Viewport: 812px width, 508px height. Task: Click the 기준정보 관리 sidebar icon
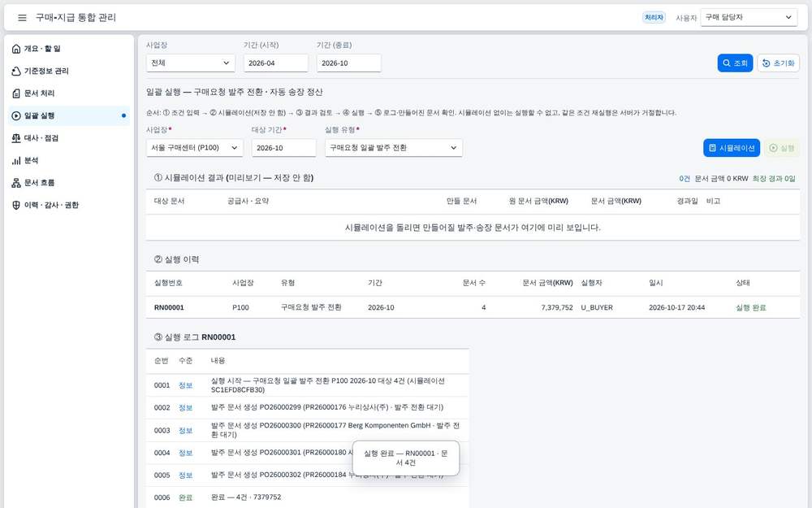16,71
